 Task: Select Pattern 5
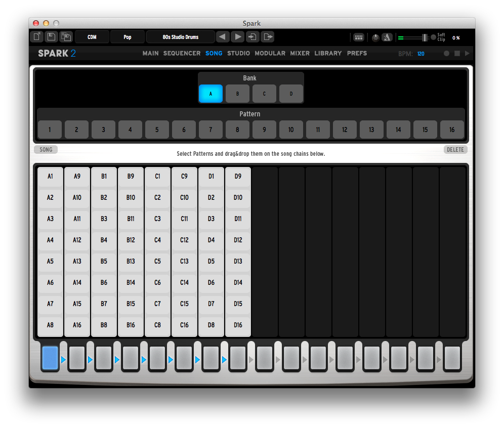tap(157, 130)
